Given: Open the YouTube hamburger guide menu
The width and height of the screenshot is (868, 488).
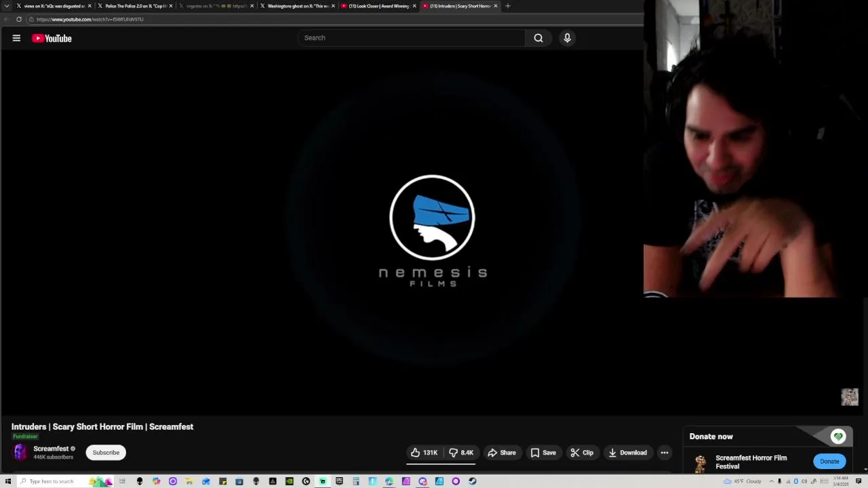Looking at the screenshot, I should 16,38.
